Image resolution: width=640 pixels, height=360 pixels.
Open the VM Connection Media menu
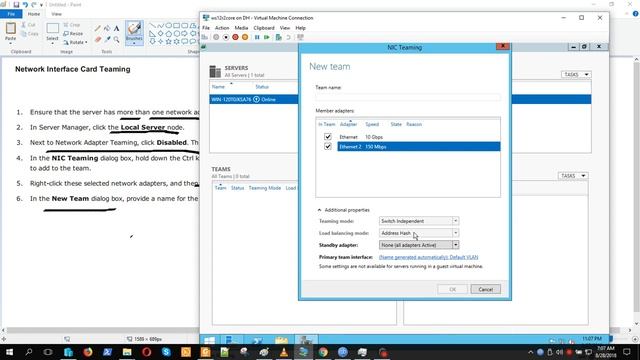click(241, 28)
